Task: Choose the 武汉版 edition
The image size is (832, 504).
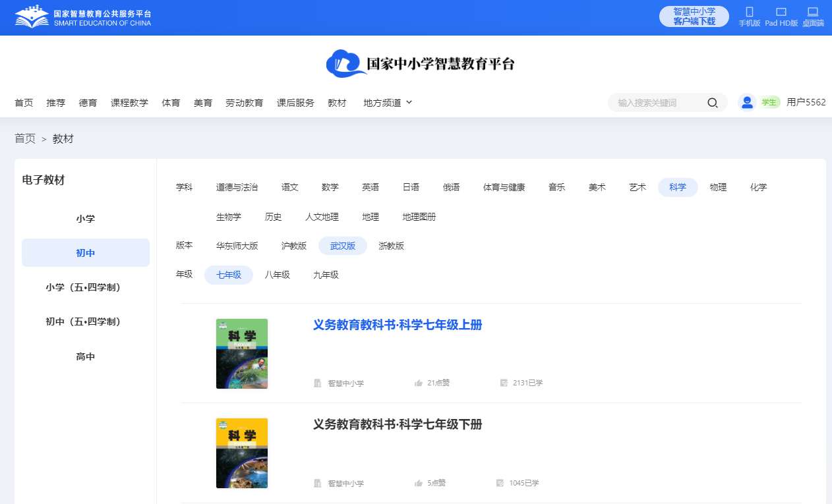Action: (343, 246)
